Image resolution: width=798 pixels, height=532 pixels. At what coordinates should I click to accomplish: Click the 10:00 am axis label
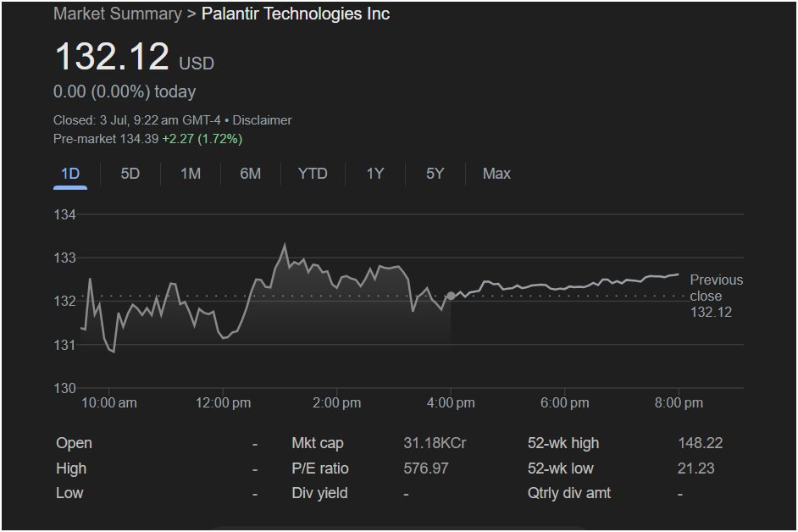click(109, 403)
